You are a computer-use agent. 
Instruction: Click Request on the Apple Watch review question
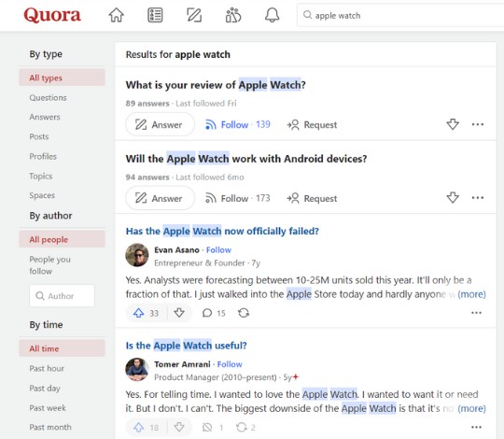point(312,124)
